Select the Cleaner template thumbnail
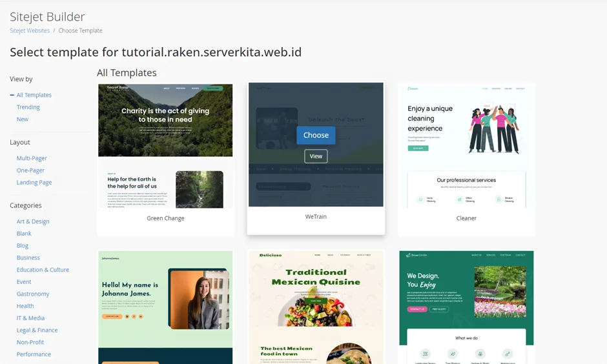The width and height of the screenshot is (607, 364). point(466,146)
